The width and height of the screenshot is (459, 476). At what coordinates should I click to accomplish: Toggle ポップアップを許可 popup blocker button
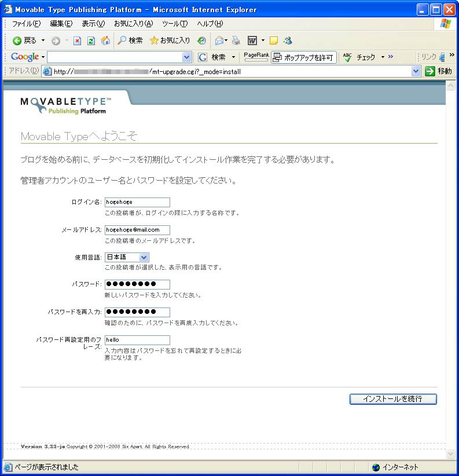pos(304,57)
